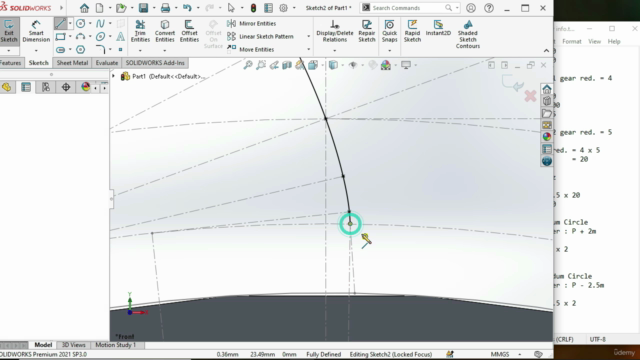Expand Display/Delete Relations dropdown arrow

tap(335, 51)
